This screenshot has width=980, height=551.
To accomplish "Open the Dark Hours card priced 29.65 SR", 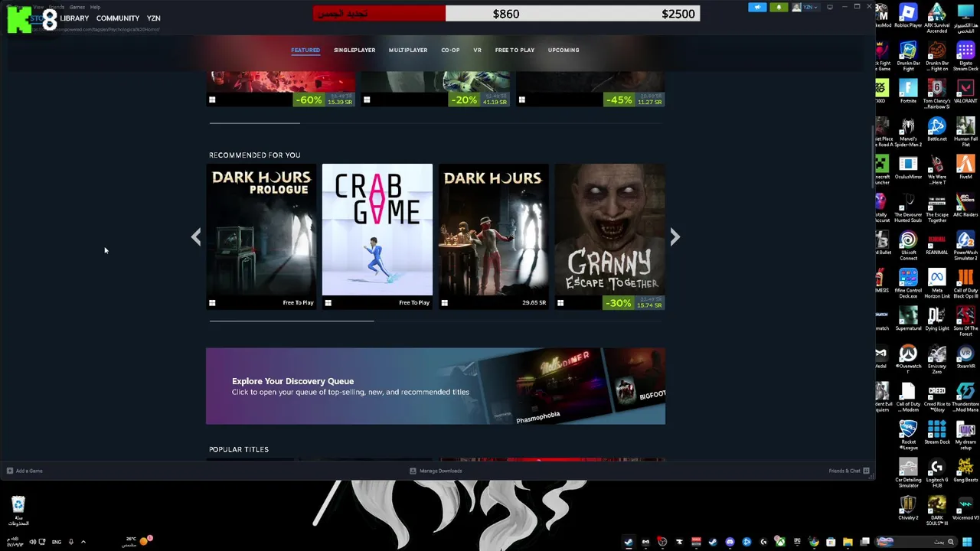I will (494, 236).
